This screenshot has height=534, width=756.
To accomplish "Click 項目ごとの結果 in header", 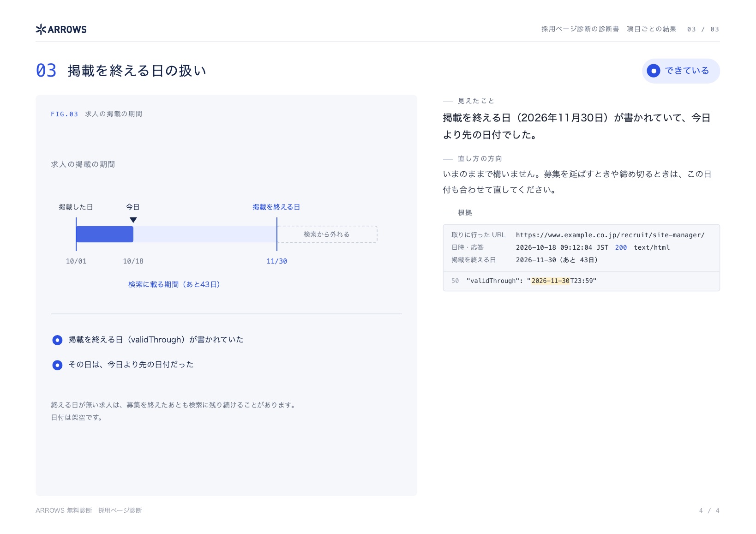I will click(x=652, y=29).
